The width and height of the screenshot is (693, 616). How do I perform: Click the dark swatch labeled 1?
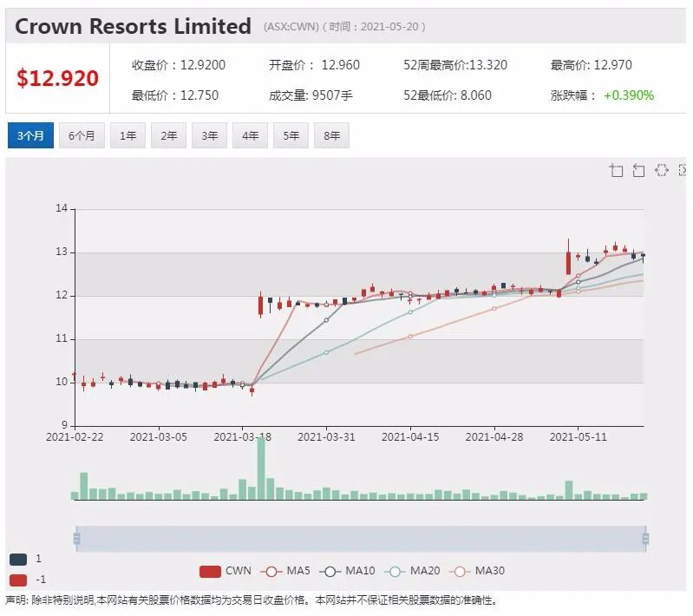[18, 559]
